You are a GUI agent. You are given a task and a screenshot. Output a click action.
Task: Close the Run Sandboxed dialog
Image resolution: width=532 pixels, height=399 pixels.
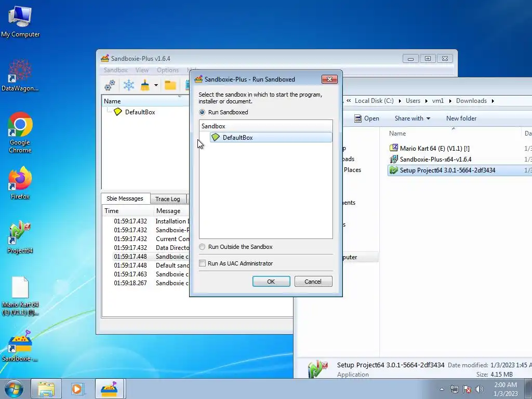[x=329, y=79]
